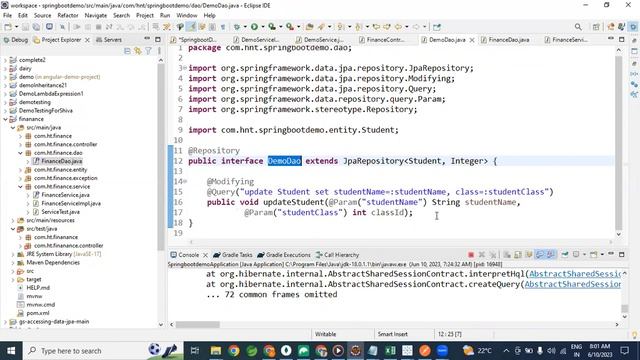The height and width of the screenshot is (360, 640).
Task: Open the Run button dropdown arrow
Action: tap(262, 27)
